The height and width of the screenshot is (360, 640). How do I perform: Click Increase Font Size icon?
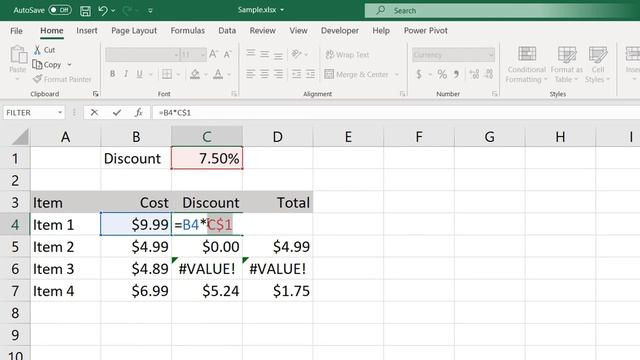coord(213,54)
